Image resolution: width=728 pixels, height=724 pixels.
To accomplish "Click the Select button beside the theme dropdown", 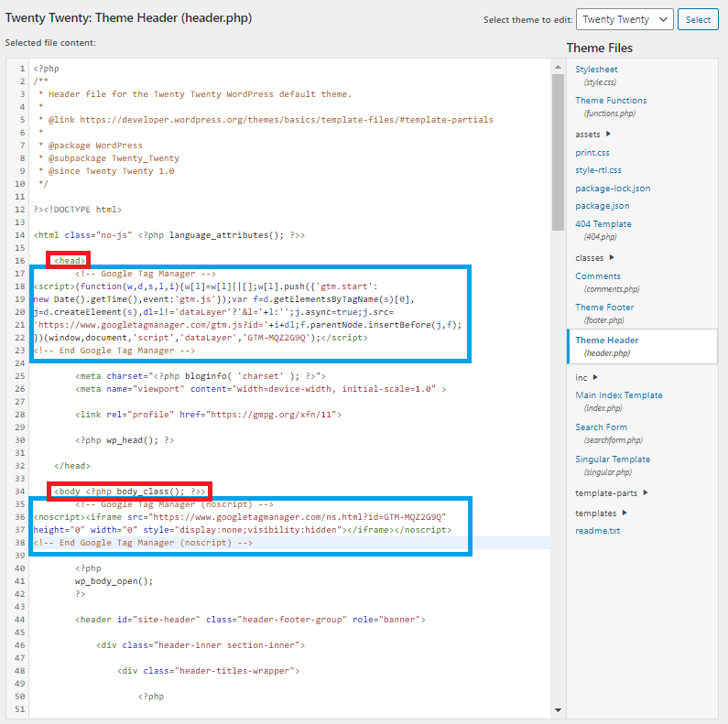I will 698,19.
